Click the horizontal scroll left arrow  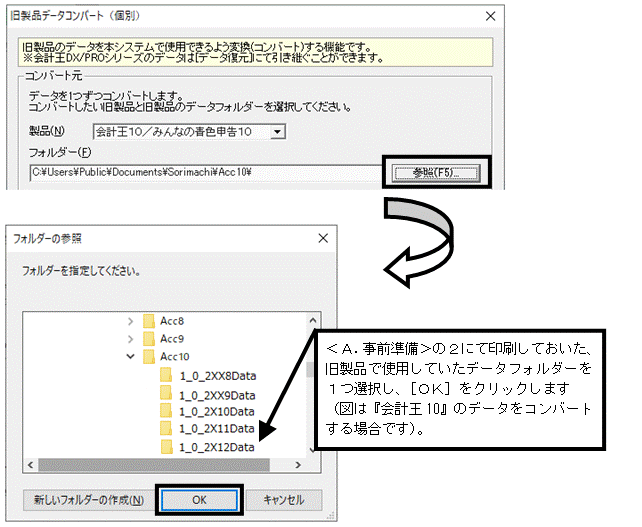(30, 465)
